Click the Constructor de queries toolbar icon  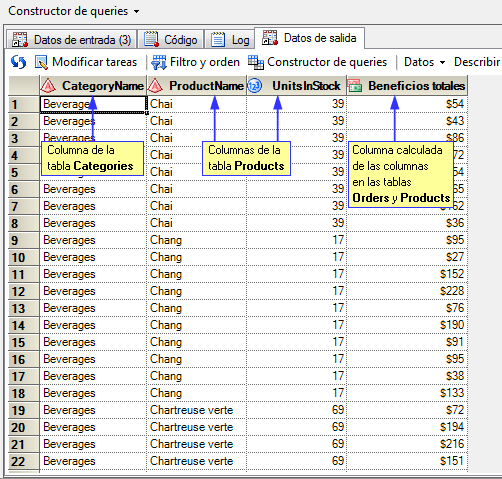[x=256, y=62]
